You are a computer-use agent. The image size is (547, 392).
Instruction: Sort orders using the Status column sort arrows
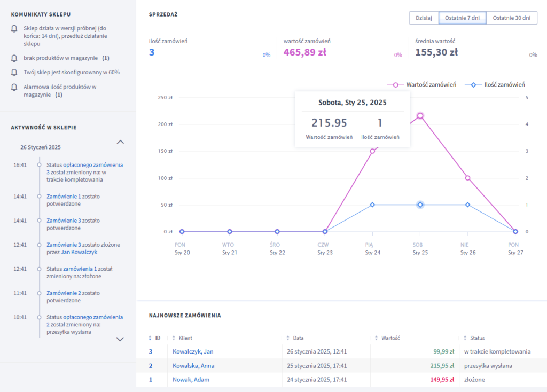[465, 338]
